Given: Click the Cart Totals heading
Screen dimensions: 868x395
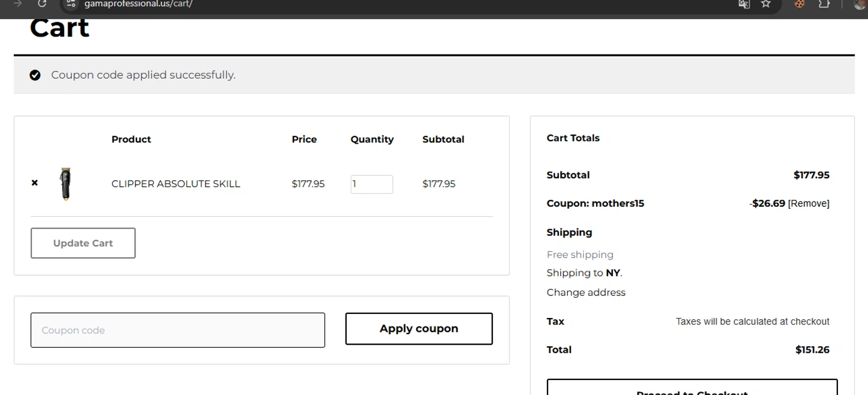Looking at the screenshot, I should point(573,138).
